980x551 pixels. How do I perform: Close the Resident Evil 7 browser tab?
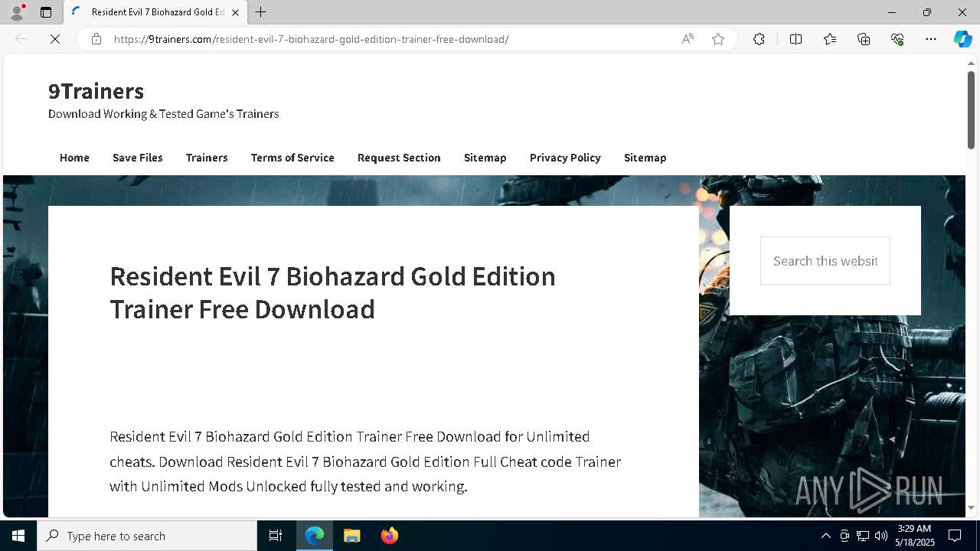pos(235,12)
